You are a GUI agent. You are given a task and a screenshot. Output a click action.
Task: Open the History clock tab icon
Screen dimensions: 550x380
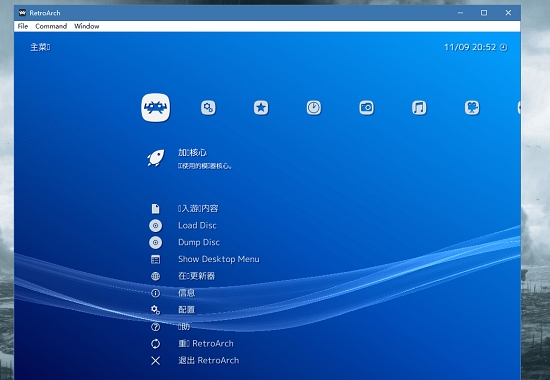pyautogui.click(x=314, y=108)
